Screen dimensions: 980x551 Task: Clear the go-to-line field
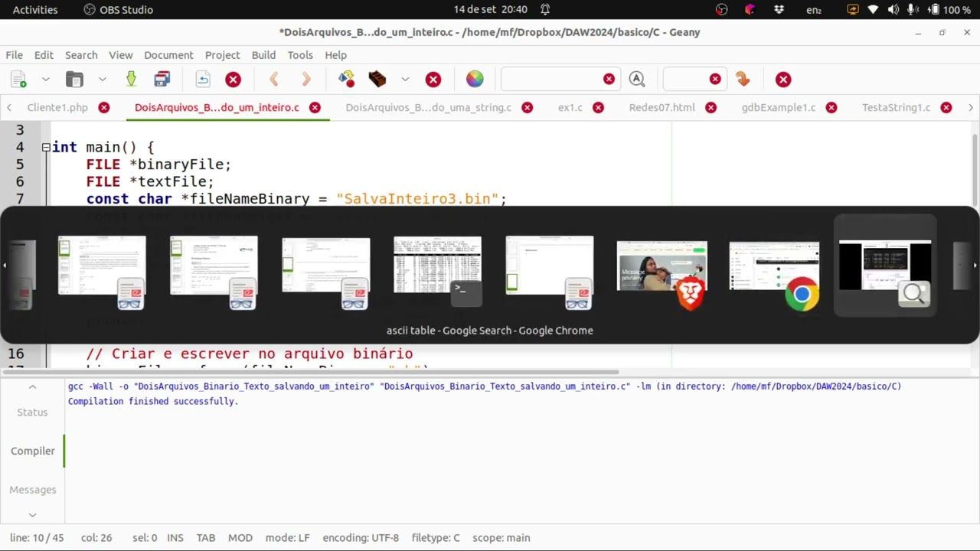click(715, 80)
